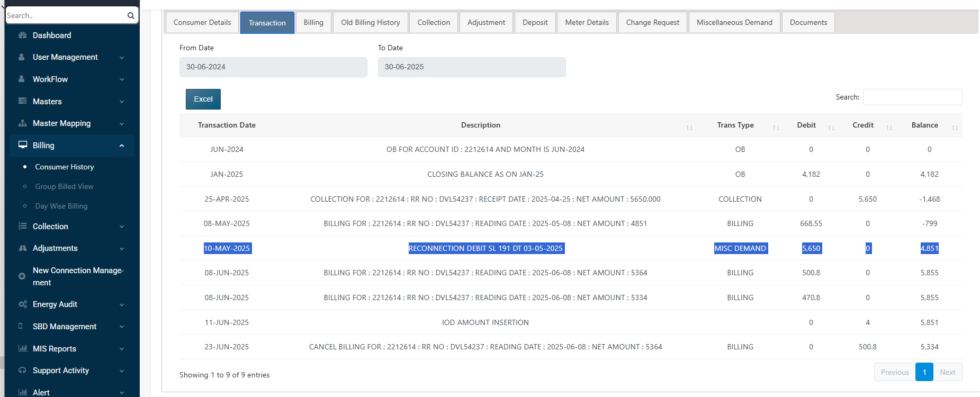Viewport: 980px width, 397px height.
Task: Open the Collection tab in consumer history
Action: click(x=434, y=22)
